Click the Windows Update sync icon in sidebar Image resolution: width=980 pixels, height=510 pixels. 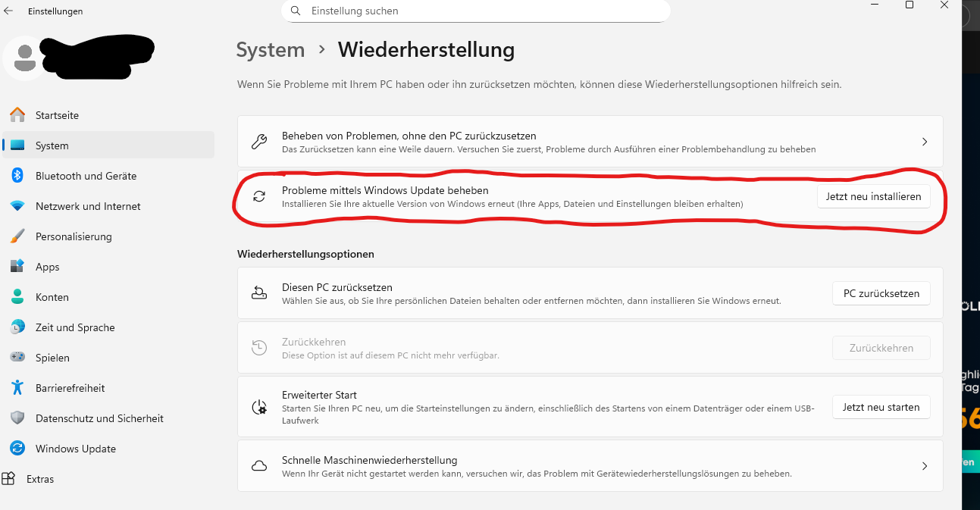click(x=17, y=449)
